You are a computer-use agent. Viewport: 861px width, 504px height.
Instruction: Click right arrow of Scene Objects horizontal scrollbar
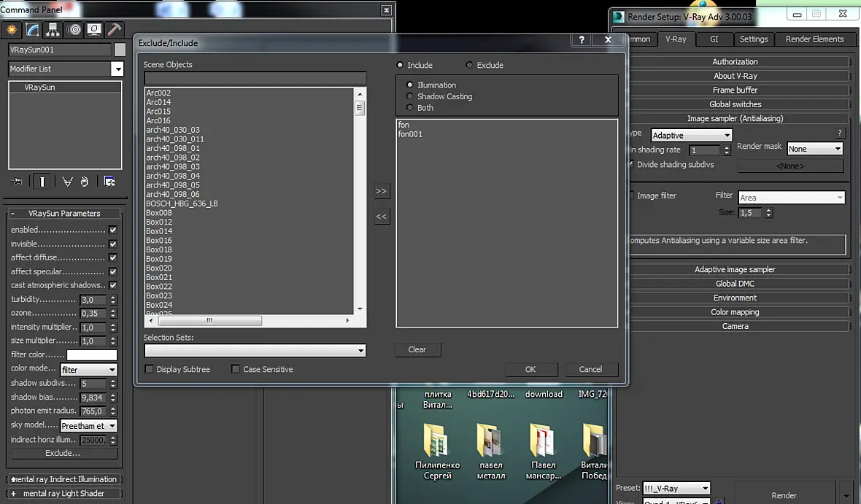tap(347, 321)
